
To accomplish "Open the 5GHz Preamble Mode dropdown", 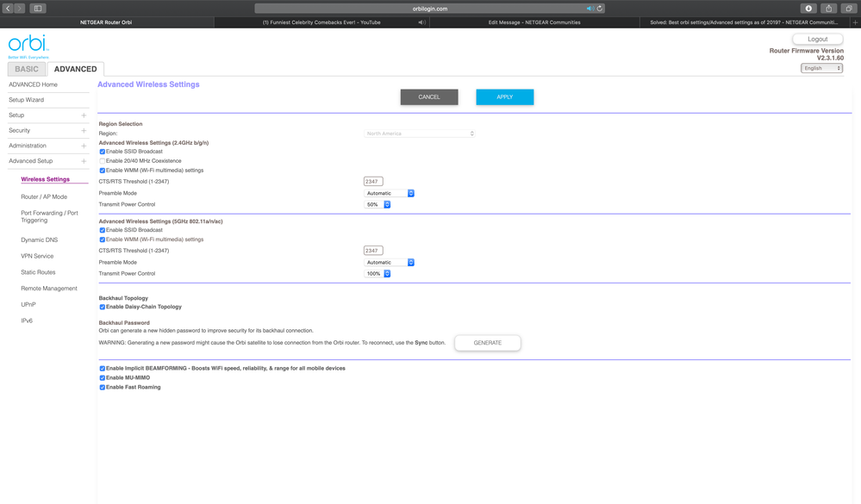I will (390, 263).
